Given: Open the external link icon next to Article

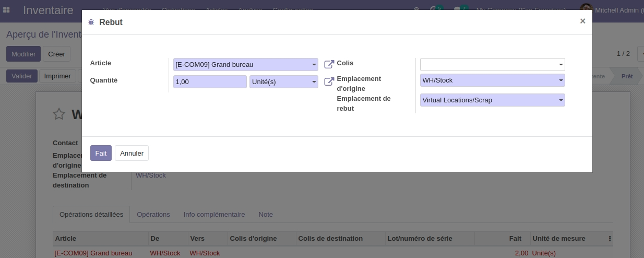Looking at the screenshot, I should (x=329, y=64).
